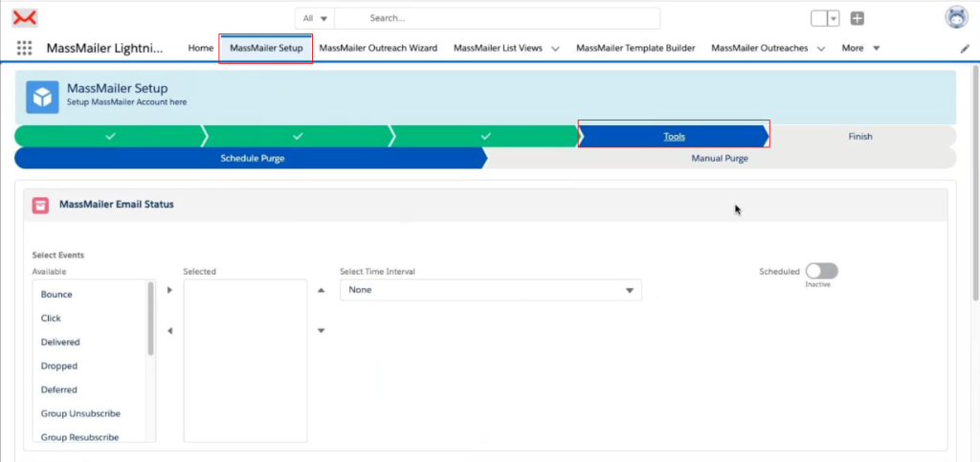Screen dimensions: 980x462
Task: Select the Schedule Purge sub-step
Action: [x=252, y=159]
